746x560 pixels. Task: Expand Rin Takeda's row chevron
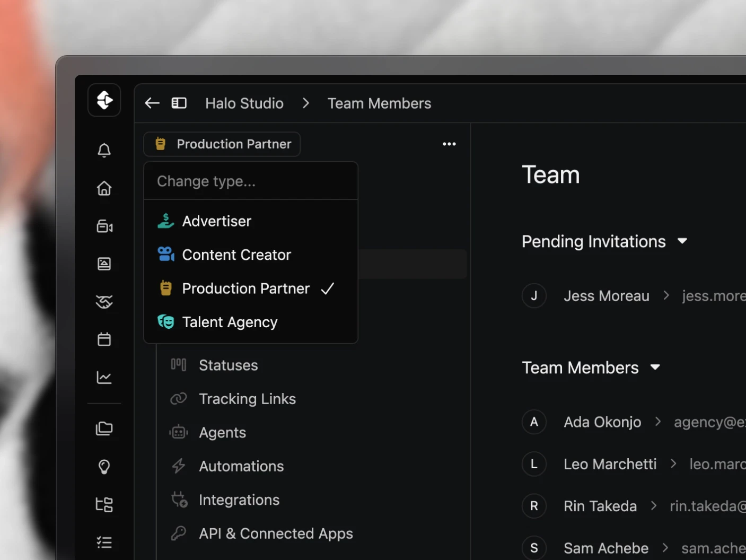tap(654, 506)
